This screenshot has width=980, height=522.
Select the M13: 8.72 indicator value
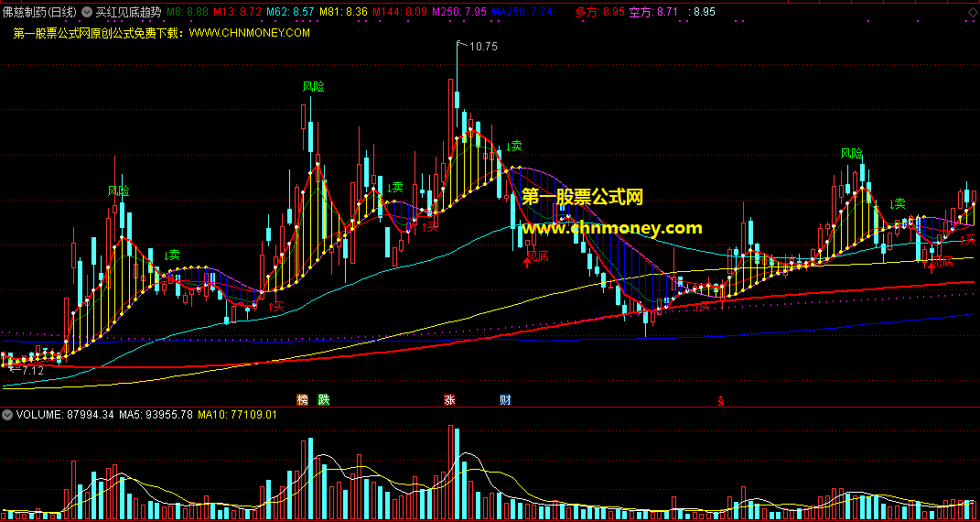(x=238, y=12)
